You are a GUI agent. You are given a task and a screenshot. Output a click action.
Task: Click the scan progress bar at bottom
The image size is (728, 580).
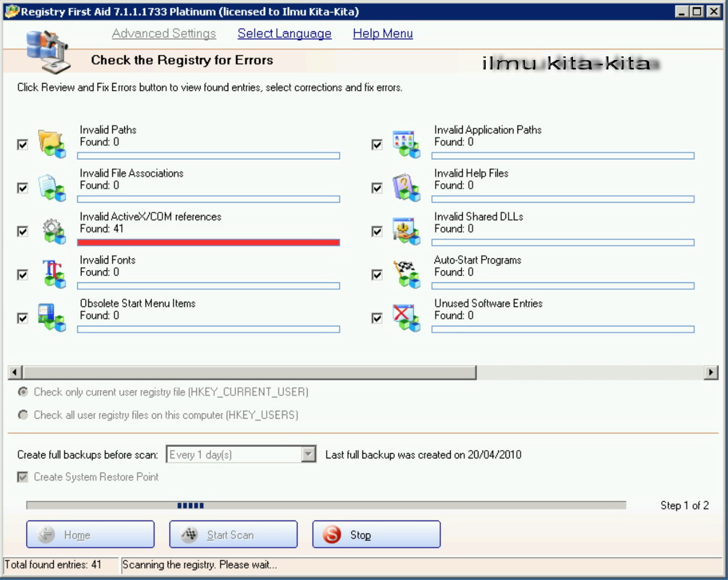click(326, 505)
